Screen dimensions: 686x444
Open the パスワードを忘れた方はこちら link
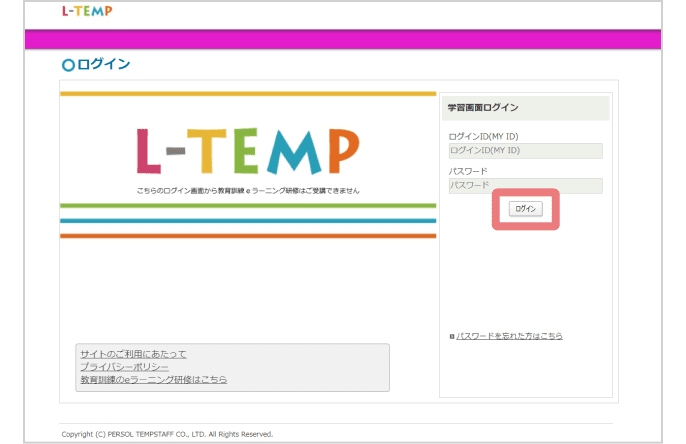509,336
